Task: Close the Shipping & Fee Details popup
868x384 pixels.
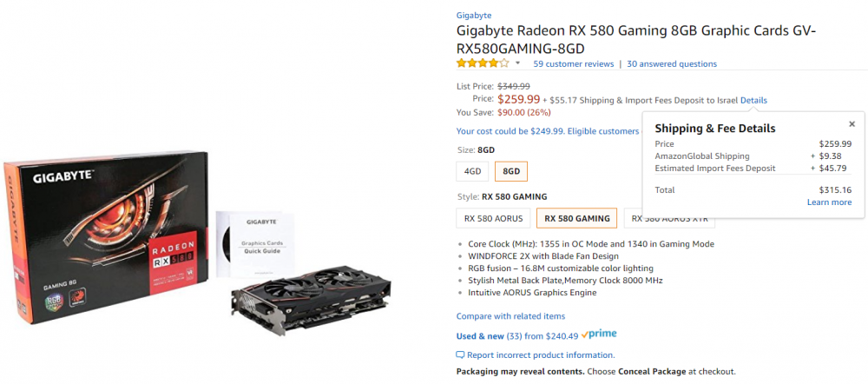Action: (x=852, y=124)
